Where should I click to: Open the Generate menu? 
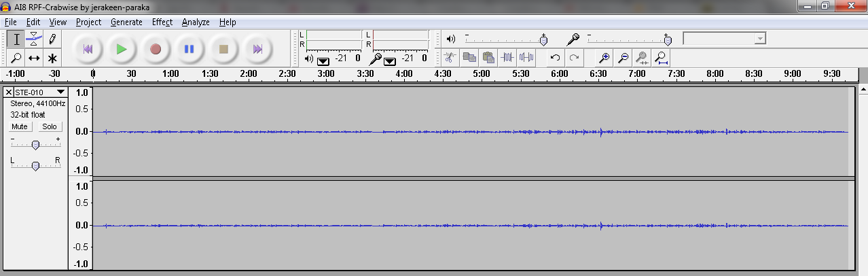pos(126,22)
